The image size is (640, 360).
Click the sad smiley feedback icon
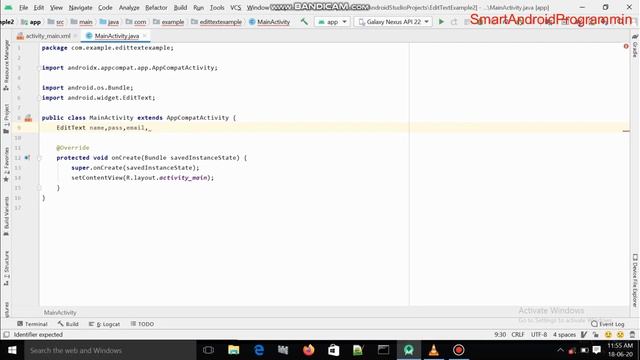[620, 335]
